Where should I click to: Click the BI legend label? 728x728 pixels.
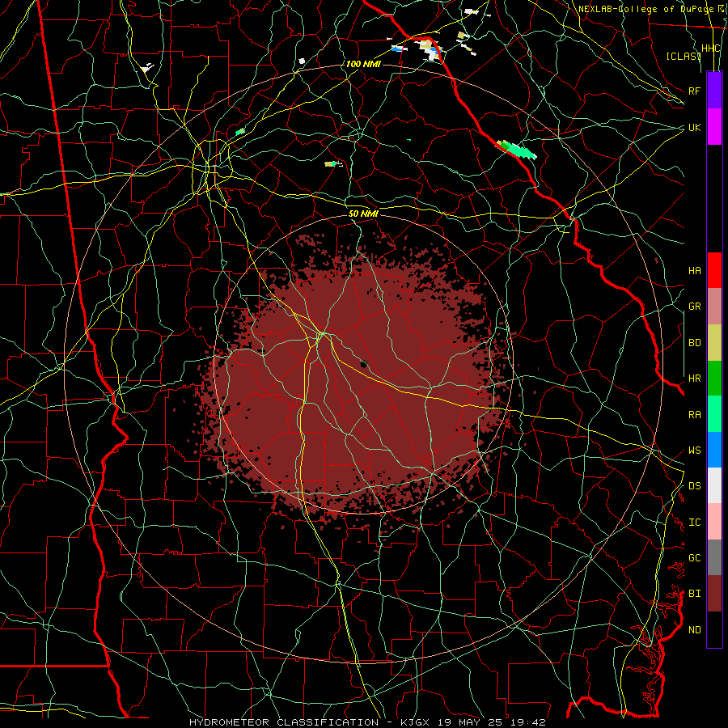(x=695, y=594)
